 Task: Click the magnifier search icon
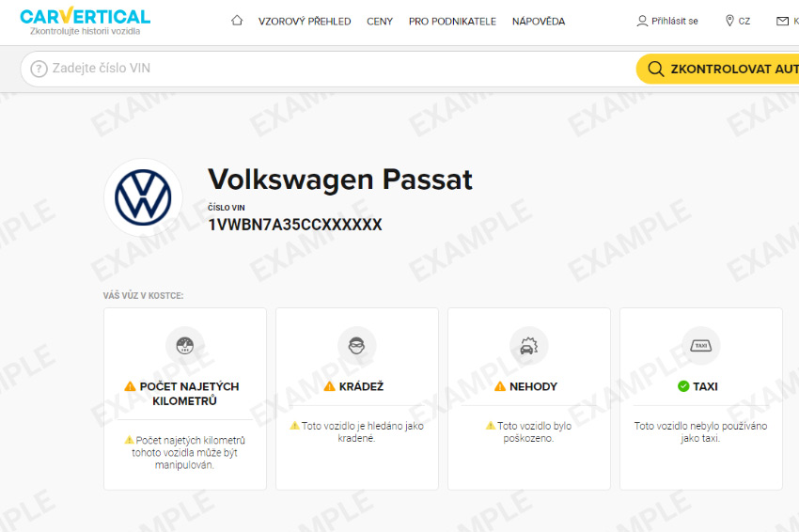(x=656, y=69)
